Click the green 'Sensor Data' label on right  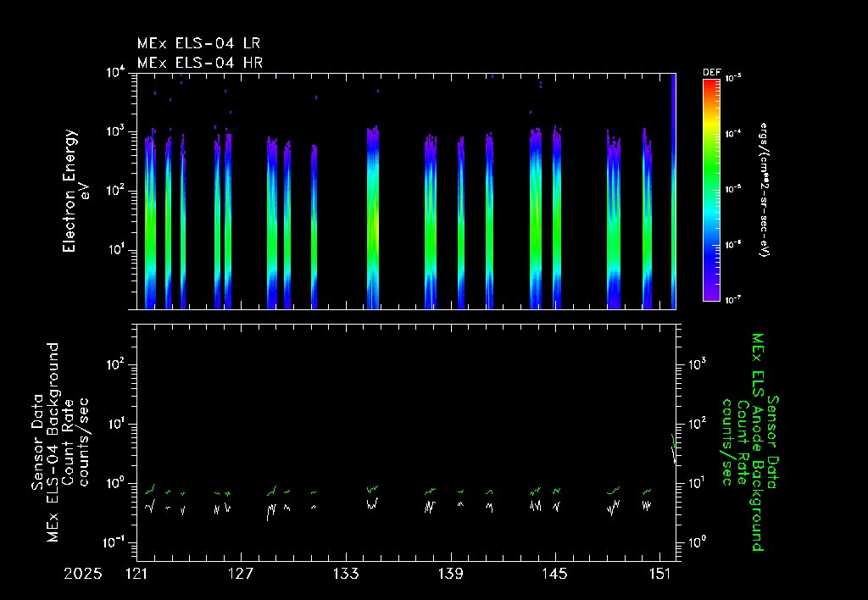tap(773, 442)
